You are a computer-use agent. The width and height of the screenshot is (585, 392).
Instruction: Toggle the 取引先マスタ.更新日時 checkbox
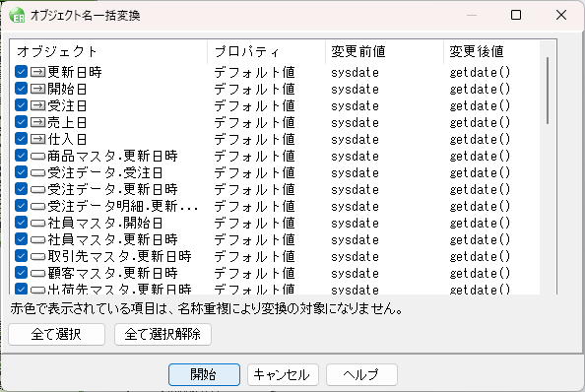22,256
